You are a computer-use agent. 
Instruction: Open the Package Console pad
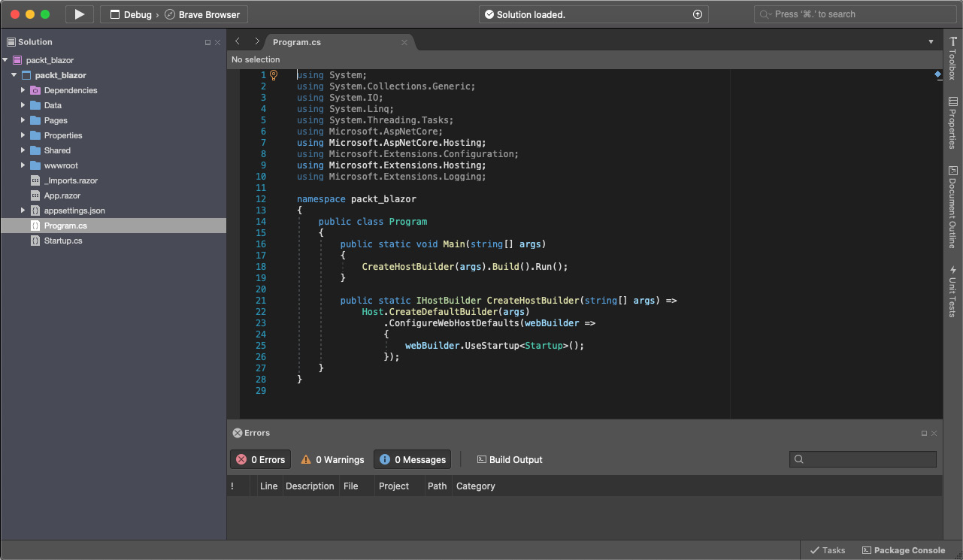click(x=904, y=550)
